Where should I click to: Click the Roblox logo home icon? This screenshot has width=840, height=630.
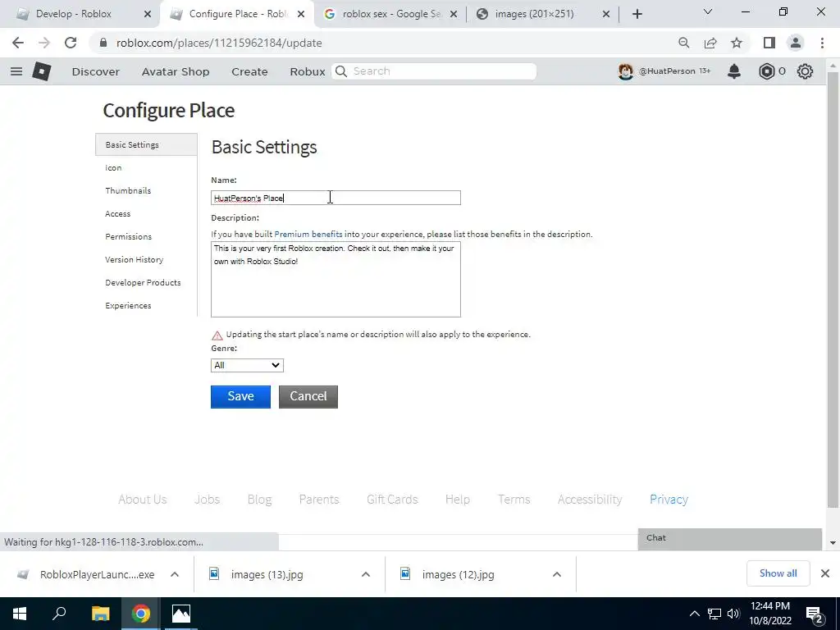pos(42,71)
